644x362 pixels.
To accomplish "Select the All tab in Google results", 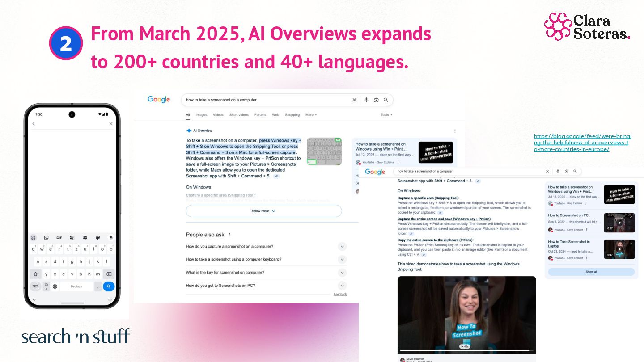I will [x=188, y=115].
